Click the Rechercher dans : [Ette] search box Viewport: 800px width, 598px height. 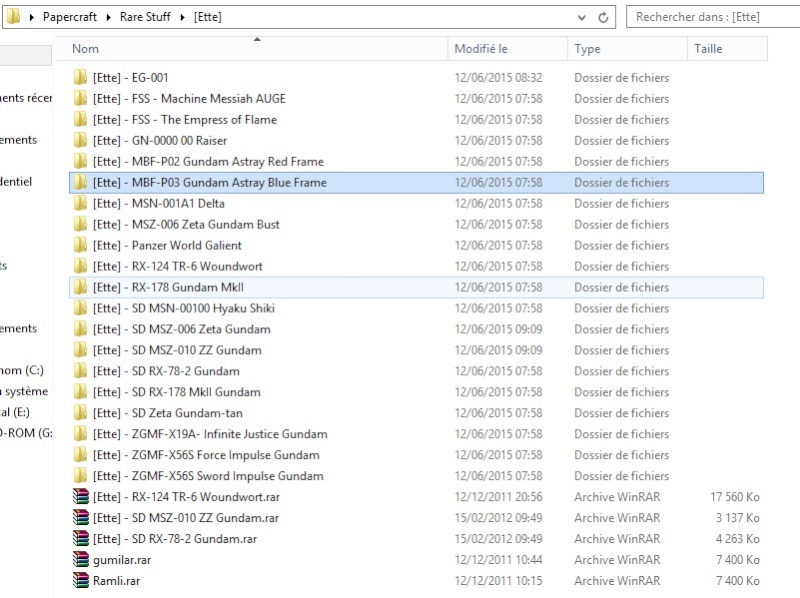tap(713, 17)
